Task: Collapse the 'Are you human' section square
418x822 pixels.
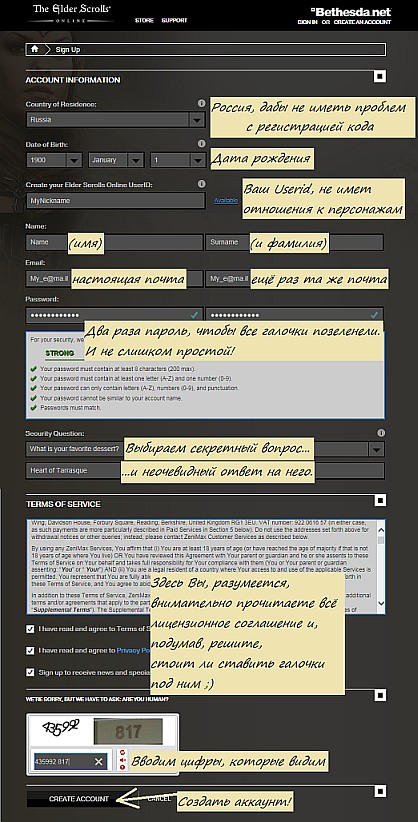Action: [380, 696]
